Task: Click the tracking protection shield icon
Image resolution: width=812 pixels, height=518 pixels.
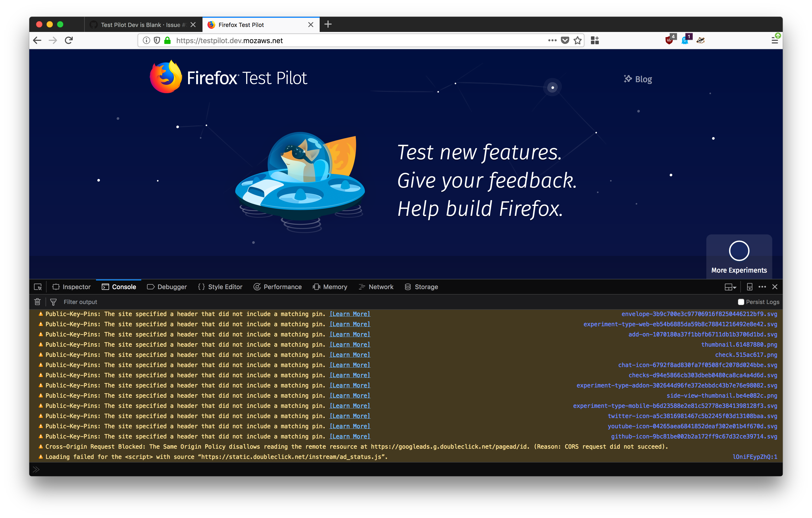Action: [x=157, y=41]
